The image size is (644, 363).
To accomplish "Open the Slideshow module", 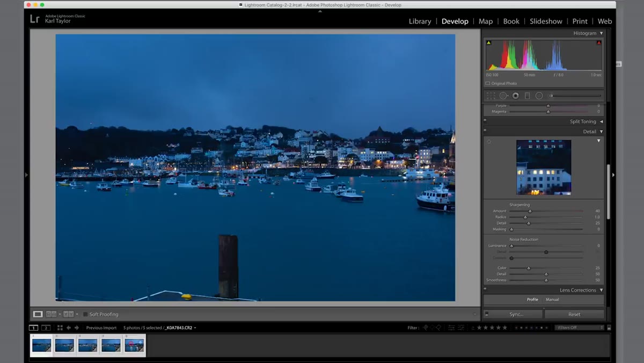I will pos(546,21).
